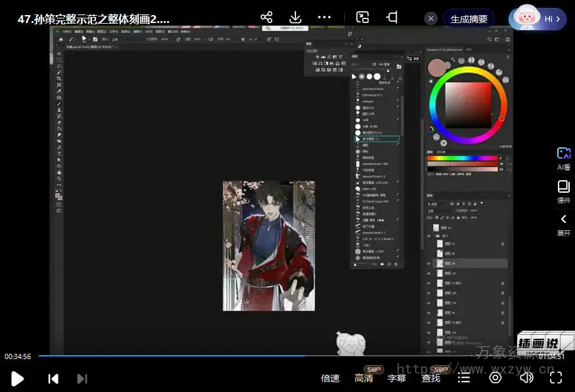Image resolution: width=575 pixels, height=392 pixels.
Task: Toggle subtitles with 字幕
Action: 397,378
